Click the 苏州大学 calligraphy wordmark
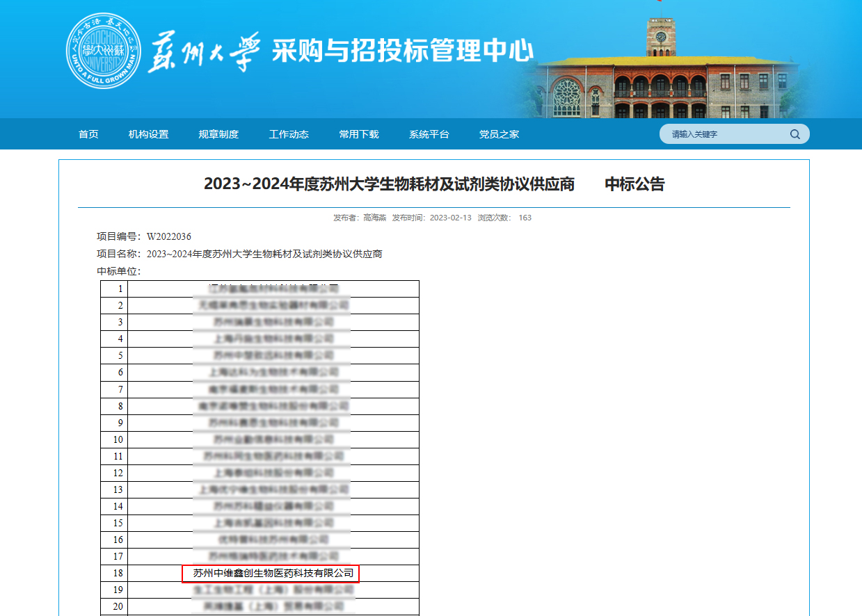This screenshot has height=616, width=862. click(205, 51)
